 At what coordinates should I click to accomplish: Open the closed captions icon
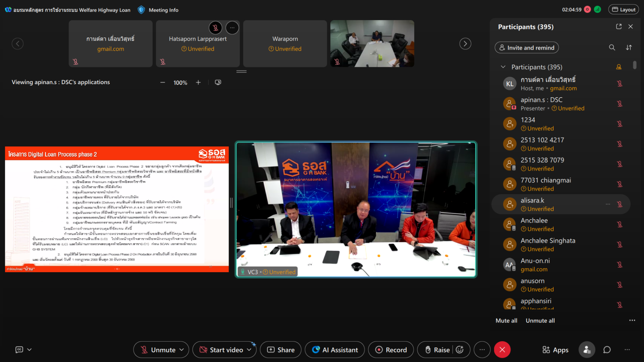coord(19,350)
